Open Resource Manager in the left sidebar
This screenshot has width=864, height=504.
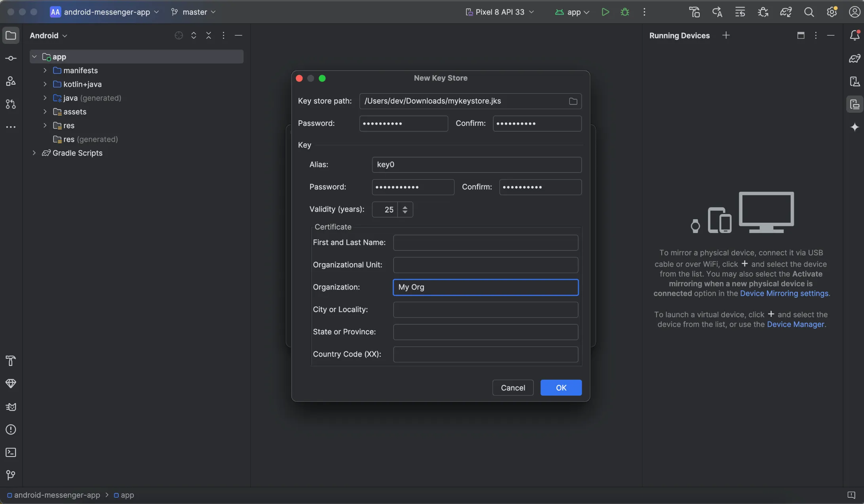[x=11, y=81]
